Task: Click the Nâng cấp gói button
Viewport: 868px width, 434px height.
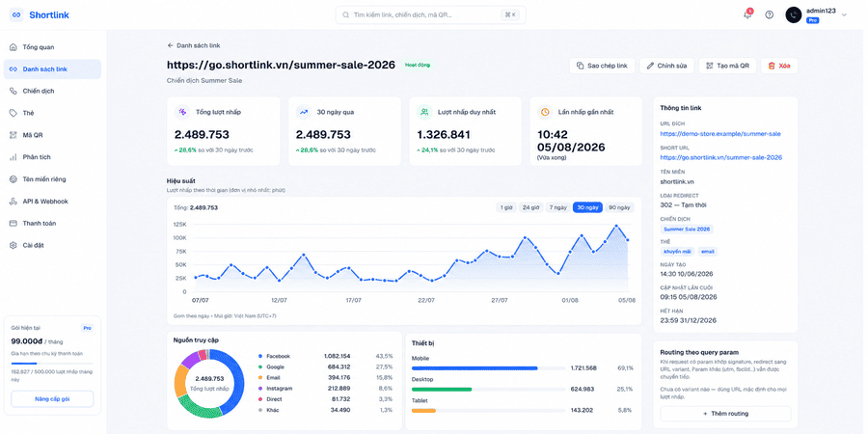Action: pyautogui.click(x=52, y=398)
